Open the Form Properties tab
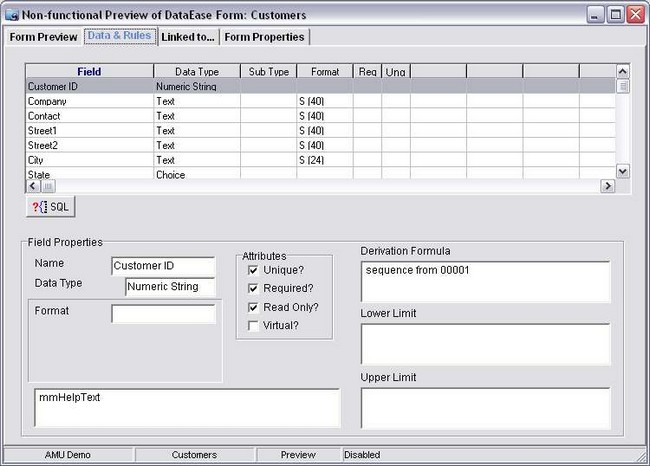The height and width of the screenshot is (466, 650). click(x=264, y=37)
